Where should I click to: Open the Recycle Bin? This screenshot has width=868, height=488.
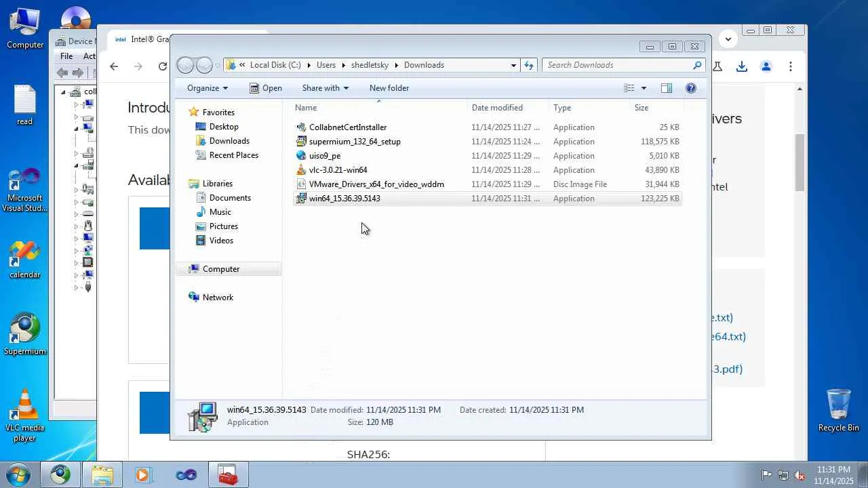pos(839,411)
